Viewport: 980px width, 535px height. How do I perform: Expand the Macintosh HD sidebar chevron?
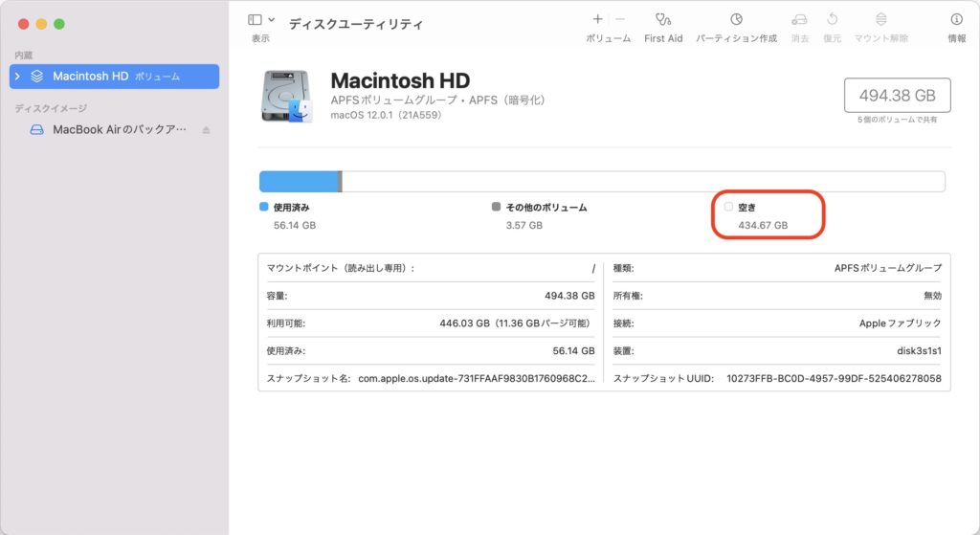(17, 77)
